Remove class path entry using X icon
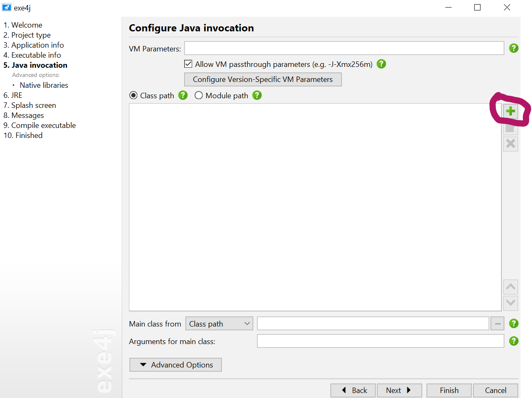The image size is (532, 398). (x=510, y=144)
